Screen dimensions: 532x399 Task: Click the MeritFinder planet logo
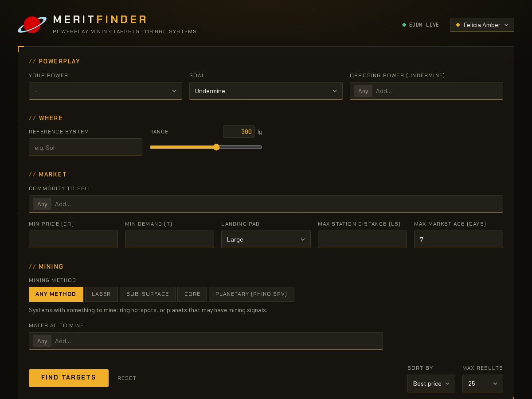(x=32, y=25)
